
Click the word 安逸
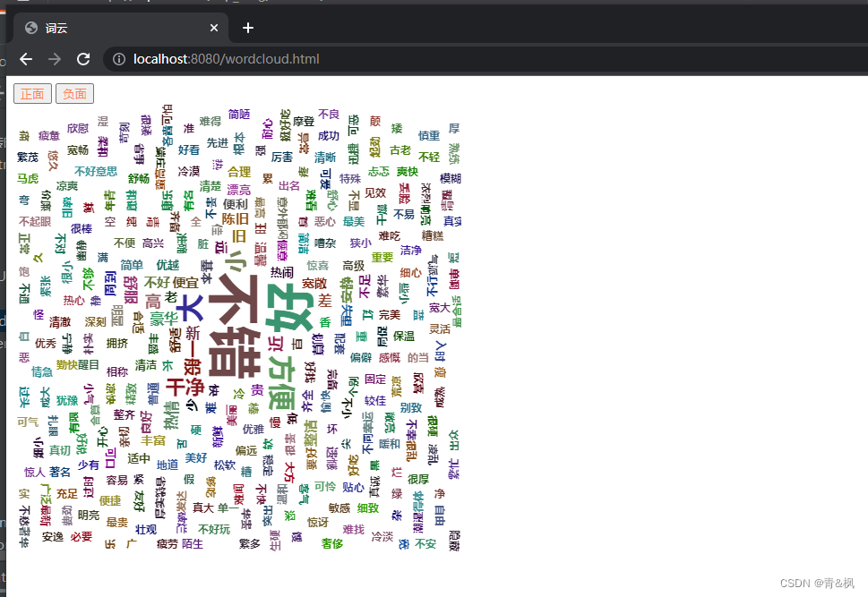[53, 537]
